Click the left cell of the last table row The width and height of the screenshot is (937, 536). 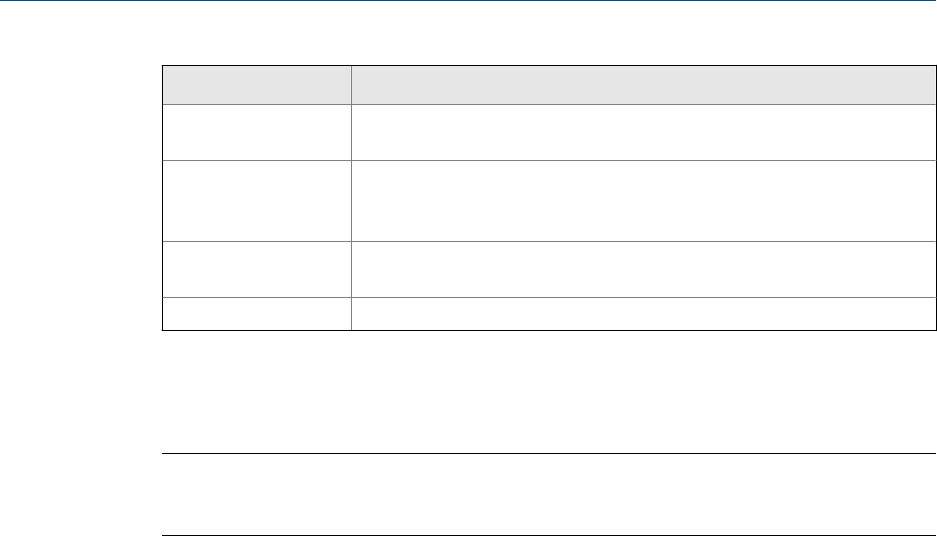tap(257, 313)
